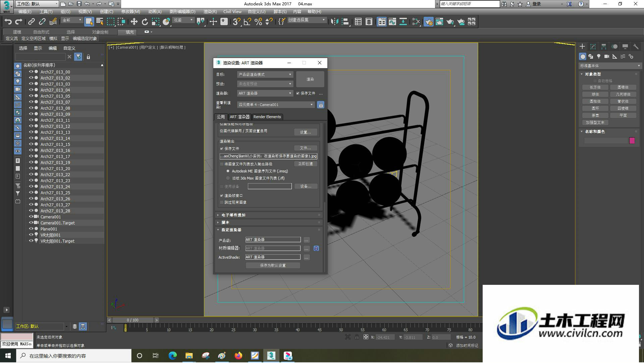Viewport: 644px width, 363px height.
Task: Switch to the Common tab in Render Setup
Action: tap(221, 117)
